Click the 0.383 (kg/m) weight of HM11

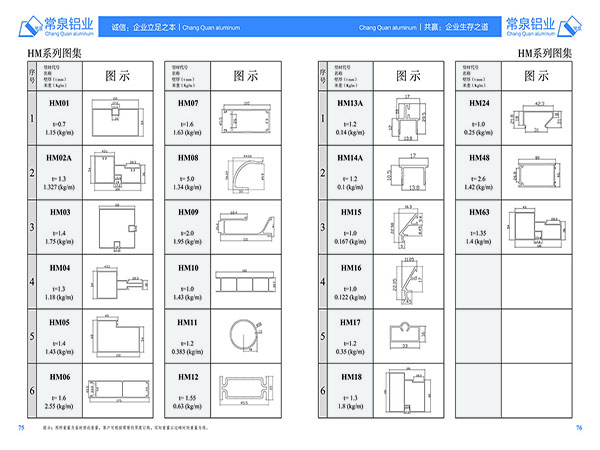pyautogui.click(x=187, y=352)
